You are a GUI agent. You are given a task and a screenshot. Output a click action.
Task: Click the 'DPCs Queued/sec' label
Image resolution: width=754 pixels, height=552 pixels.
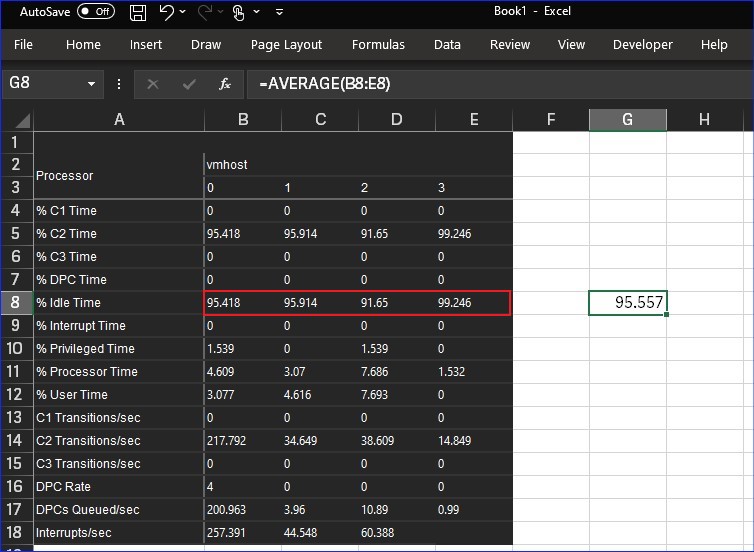click(x=88, y=510)
